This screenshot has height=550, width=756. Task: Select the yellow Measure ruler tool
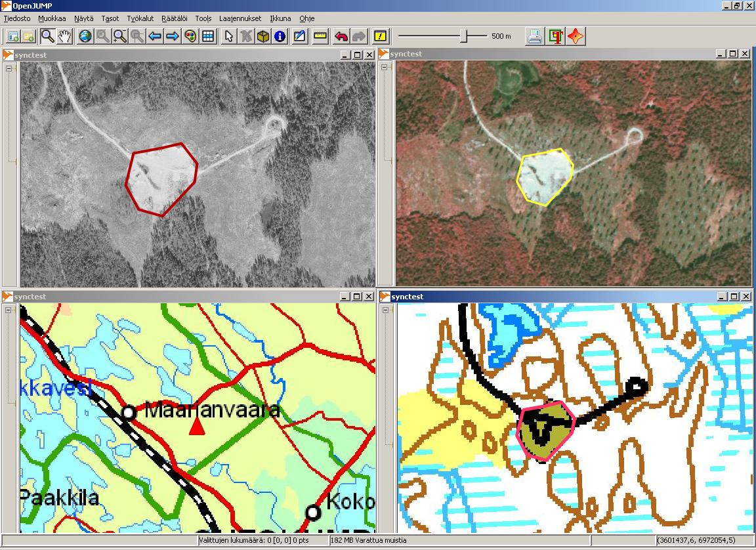tap(320, 36)
